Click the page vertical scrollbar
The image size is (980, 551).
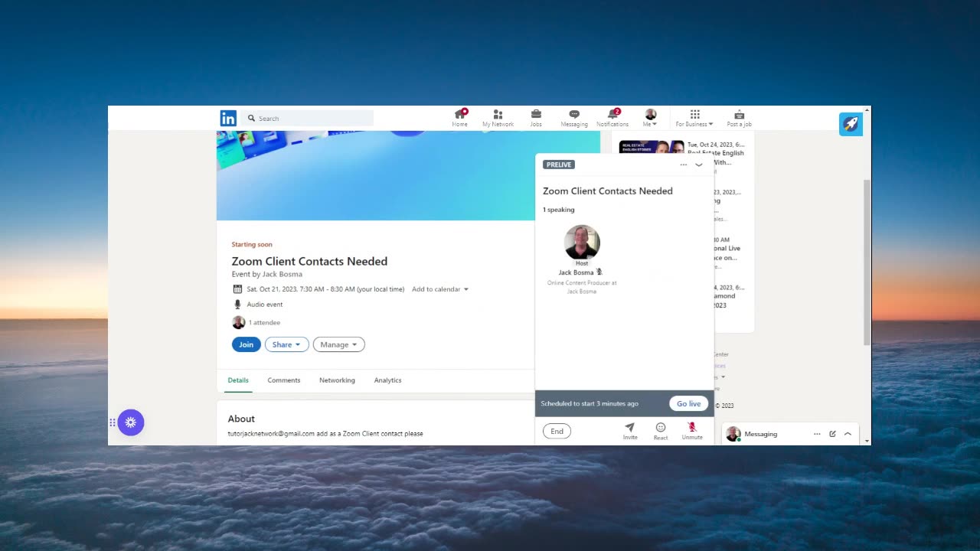tap(867, 262)
